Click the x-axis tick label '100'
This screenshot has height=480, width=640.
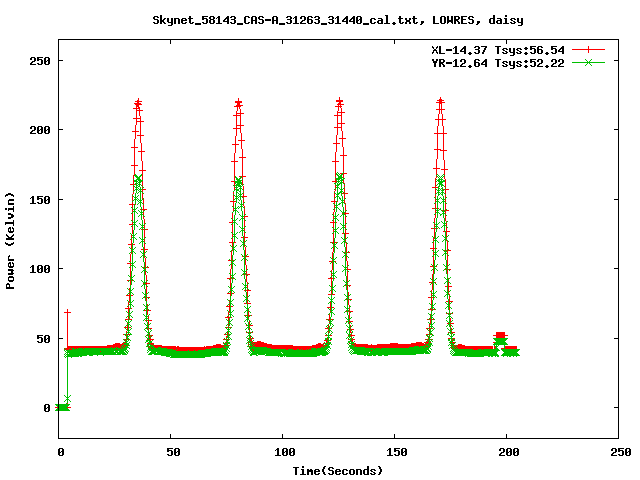click(x=285, y=452)
